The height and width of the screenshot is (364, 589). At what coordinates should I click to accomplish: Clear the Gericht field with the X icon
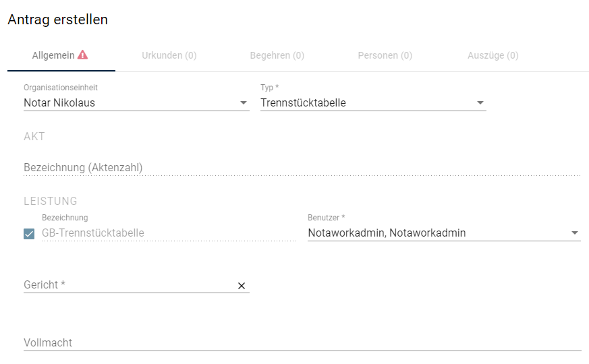tap(242, 286)
